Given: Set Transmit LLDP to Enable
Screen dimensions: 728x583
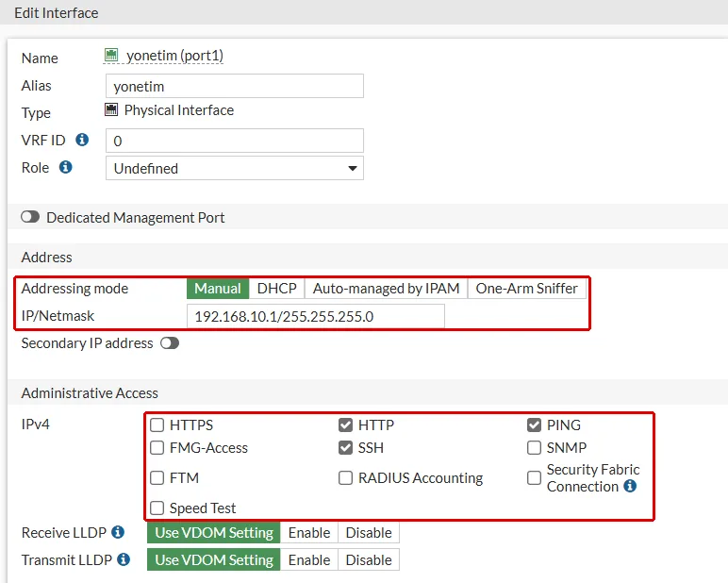Looking at the screenshot, I should tap(309, 559).
